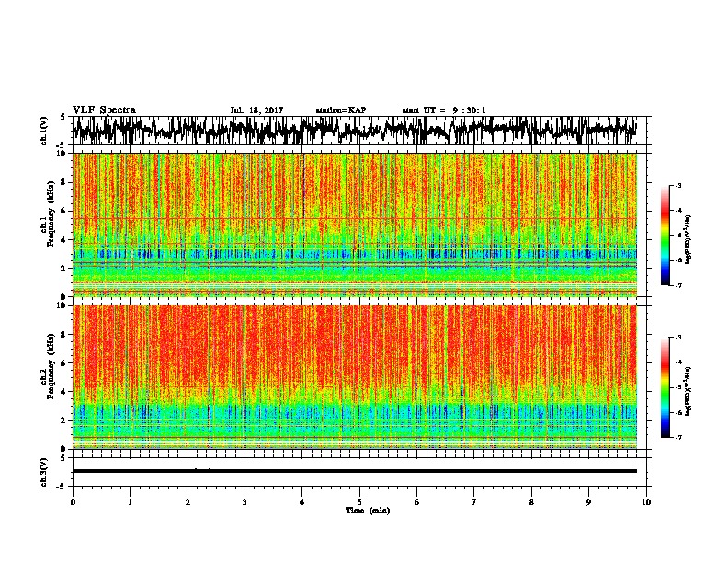This screenshot has height=563, width=728.
Task: Click the "ch.3(V)" axis label
Action: [x=44, y=472]
